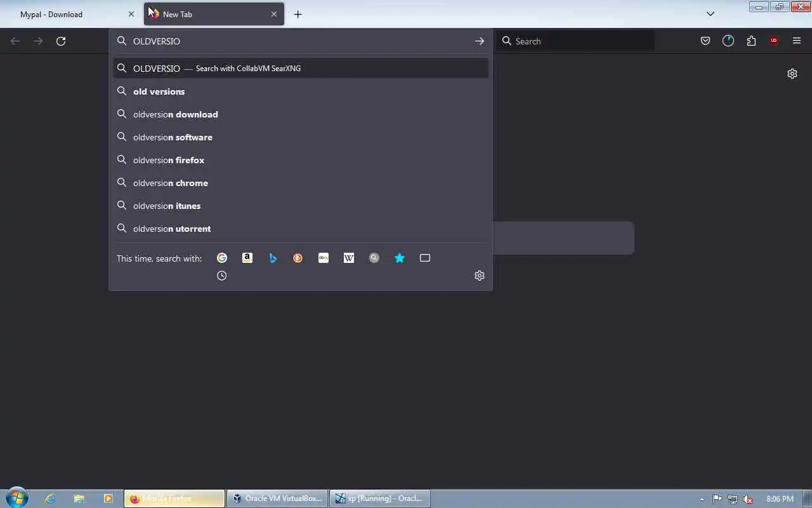The height and width of the screenshot is (508, 812).
Task: Open the Pocket save button
Action: tap(705, 41)
